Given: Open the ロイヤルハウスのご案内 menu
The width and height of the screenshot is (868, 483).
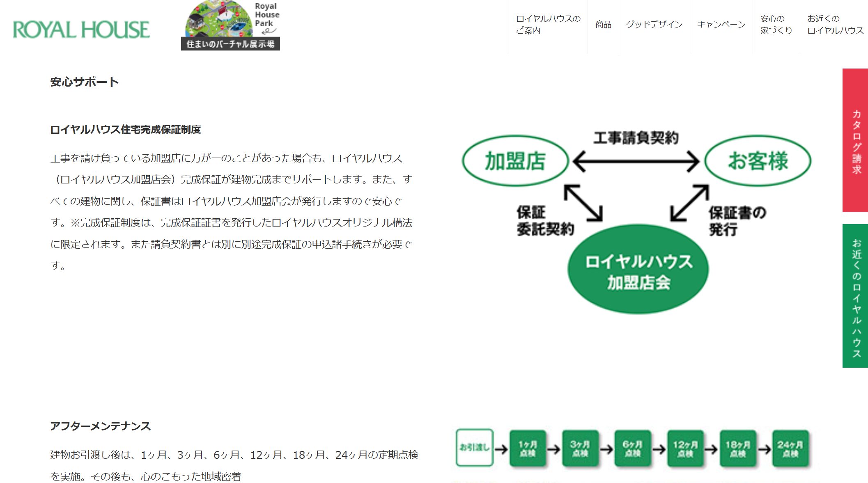Looking at the screenshot, I should pyautogui.click(x=548, y=25).
